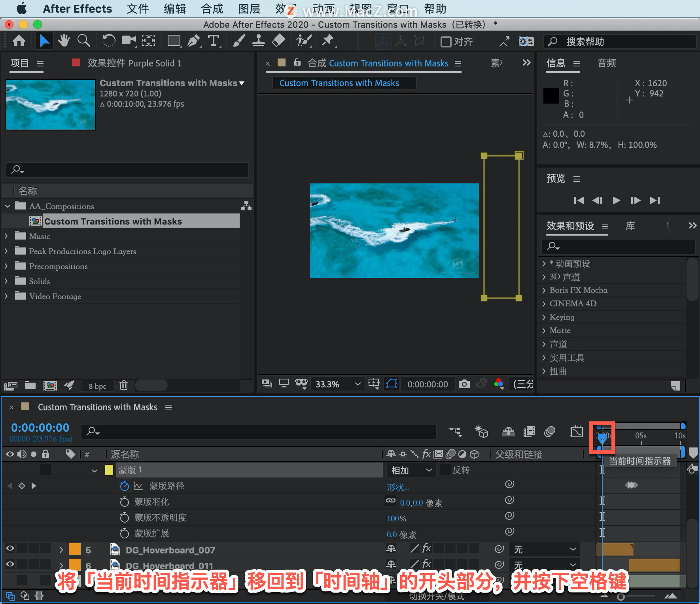Expand the Peak Productions Logo Layers folder

point(6,251)
